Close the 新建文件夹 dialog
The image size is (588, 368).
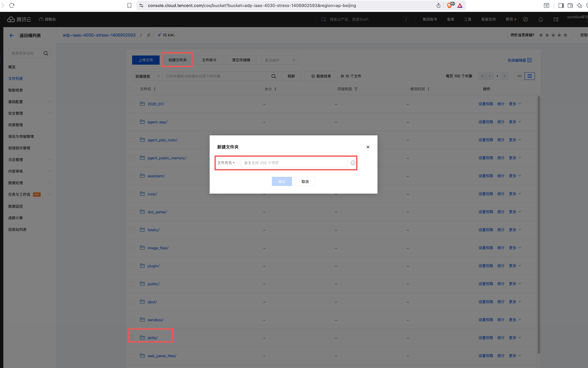pos(368,147)
